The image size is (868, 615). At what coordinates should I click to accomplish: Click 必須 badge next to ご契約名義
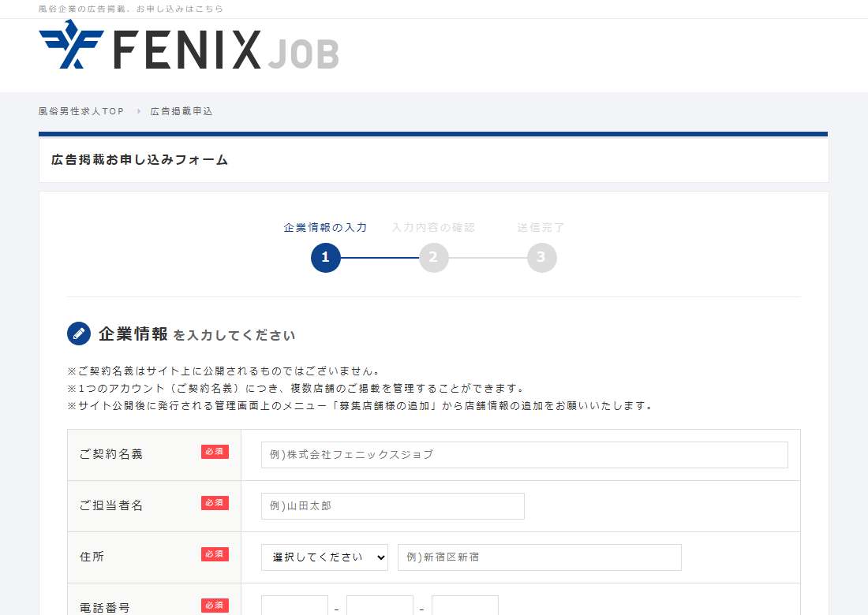click(215, 452)
